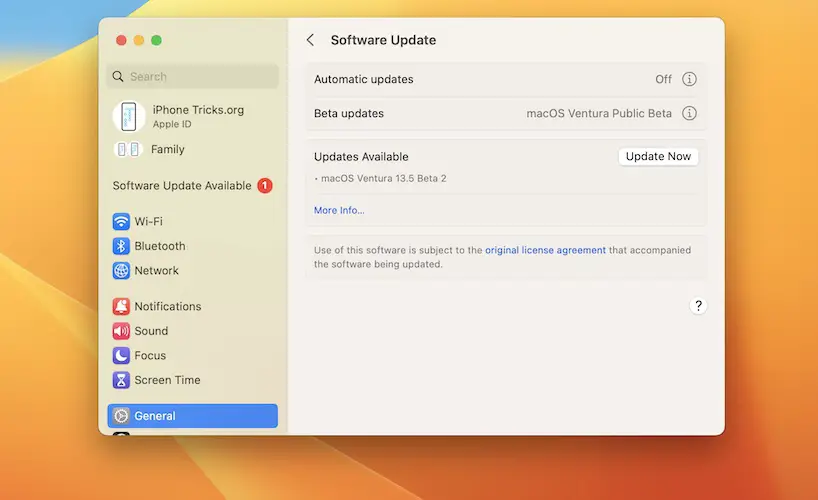Click the green full-screen window button
The width and height of the screenshot is (818, 500).
point(156,40)
